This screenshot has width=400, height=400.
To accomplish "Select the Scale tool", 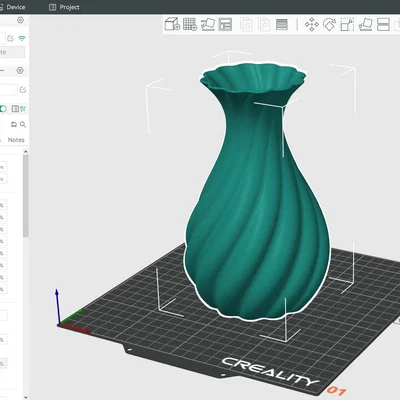I will pyautogui.click(x=347, y=25).
